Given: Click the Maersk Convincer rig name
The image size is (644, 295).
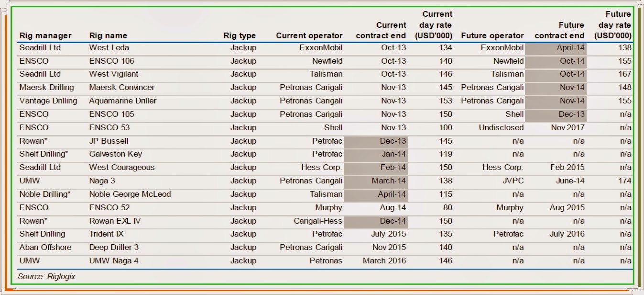Looking at the screenshot, I should [x=122, y=88].
